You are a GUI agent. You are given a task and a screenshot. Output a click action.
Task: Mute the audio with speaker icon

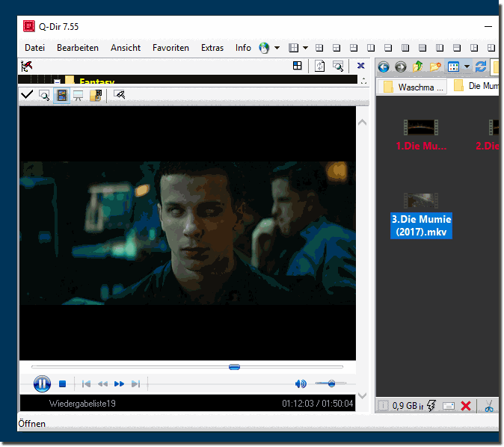coord(301,383)
